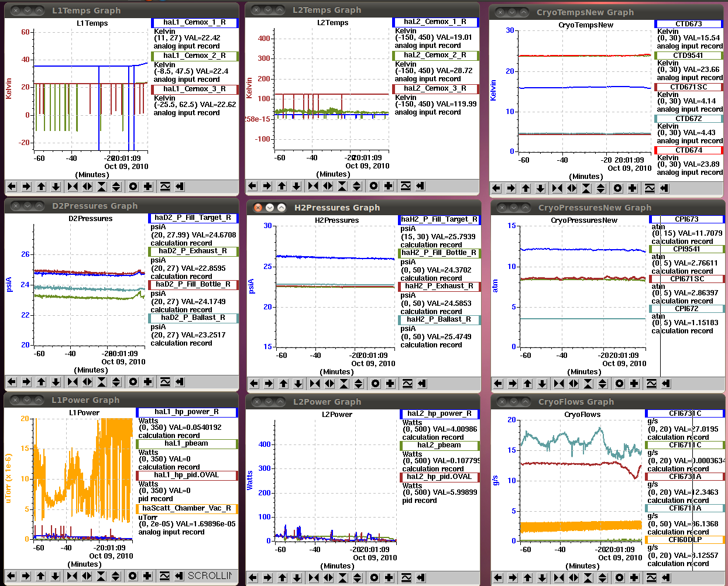This screenshot has height=586, width=728.
Task: Focus the H2Pressures Graph title bar
Action: pyautogui.click(x=364, y=208)
